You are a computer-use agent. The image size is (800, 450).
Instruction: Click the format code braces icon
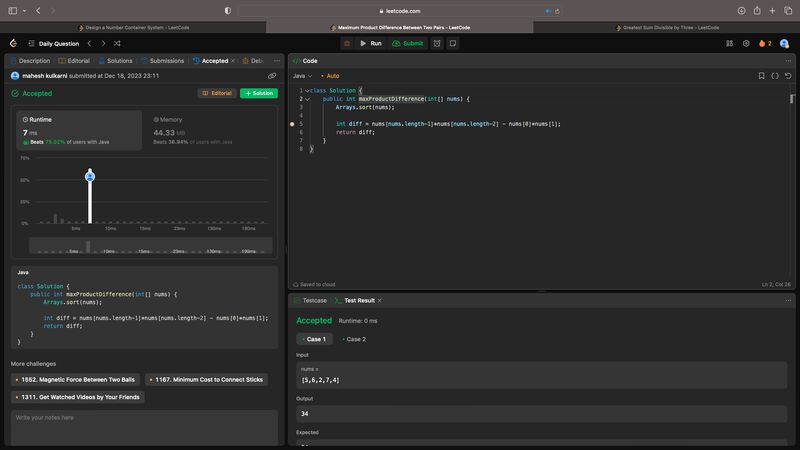click(x=774, y=76)
